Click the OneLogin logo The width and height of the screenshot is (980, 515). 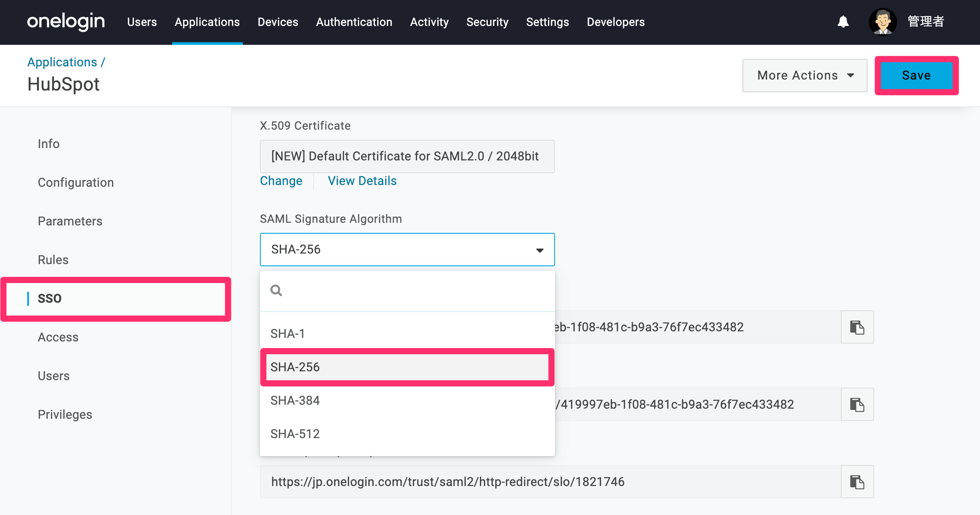pos(66,22)
